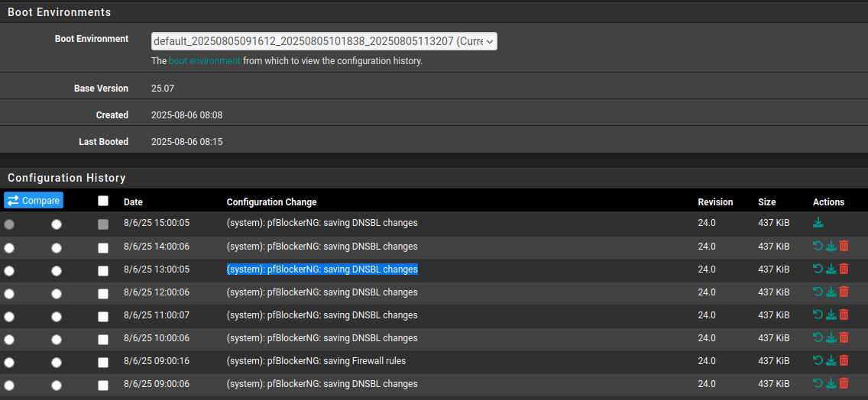868x400 pixels.
Task: Download the 09:00:06 configuration
Action: (x=831, y=383)
